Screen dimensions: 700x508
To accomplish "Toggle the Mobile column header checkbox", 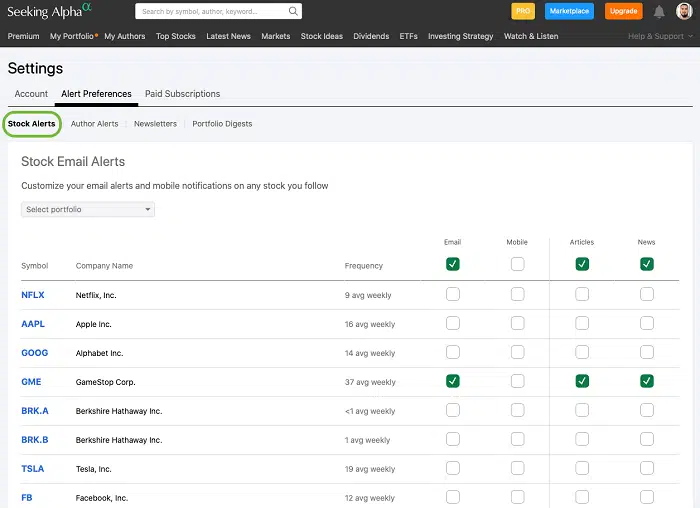I will coord(517,264).
